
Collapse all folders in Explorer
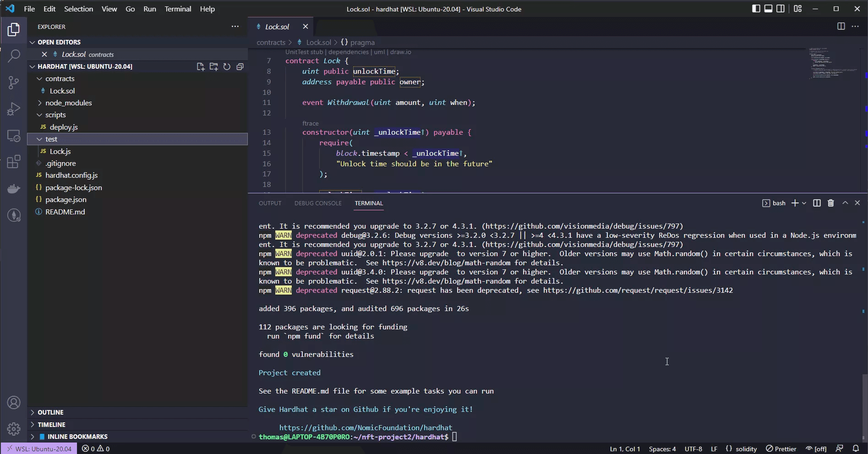(240, 66)
